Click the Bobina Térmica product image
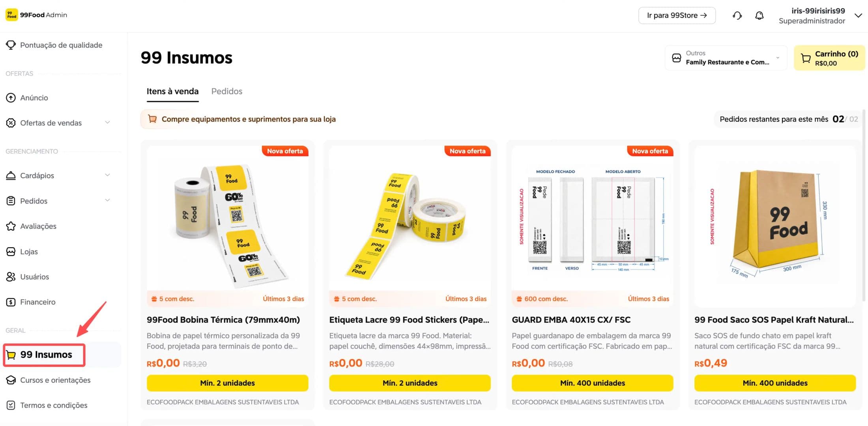This screenshot has width=868, height=426. pyautogui.click(x=228, y=219)
